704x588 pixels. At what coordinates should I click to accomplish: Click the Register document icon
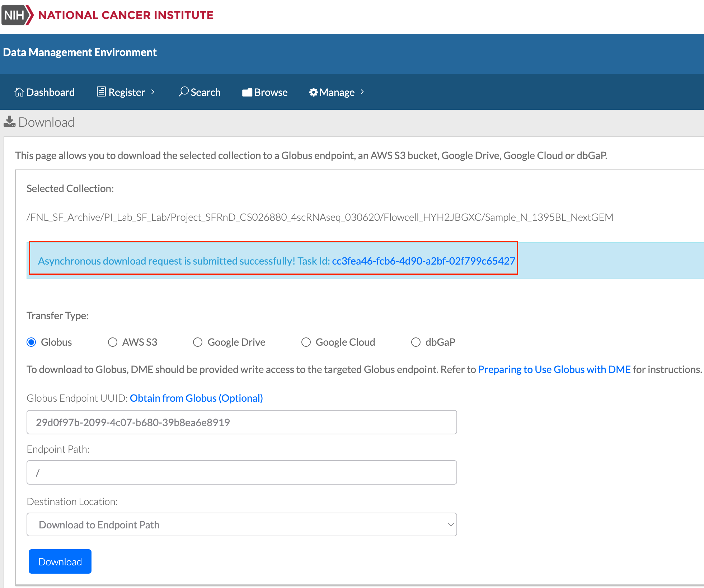pyautogui.click(x=101, y=92)
